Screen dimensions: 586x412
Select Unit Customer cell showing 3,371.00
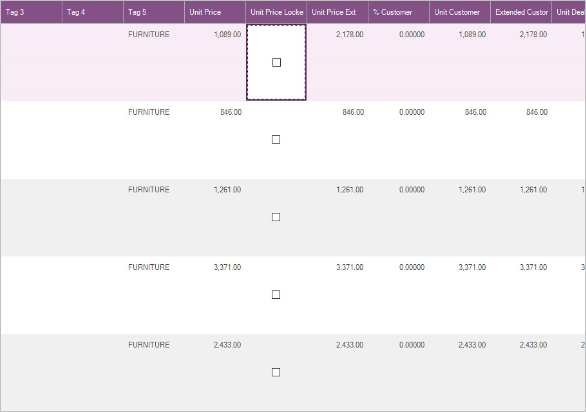(x=460, y=295)
